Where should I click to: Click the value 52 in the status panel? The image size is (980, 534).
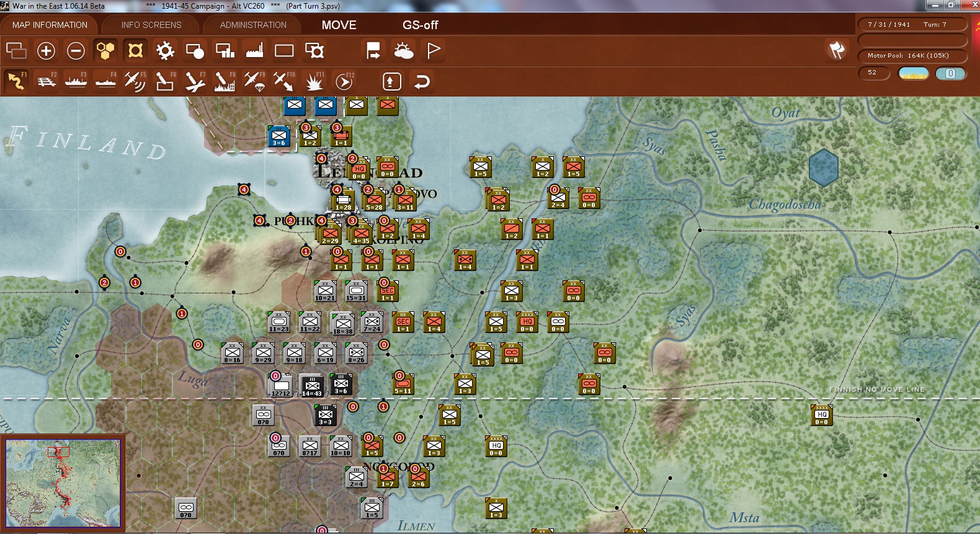pyautogui.click(x=874, y=73)
